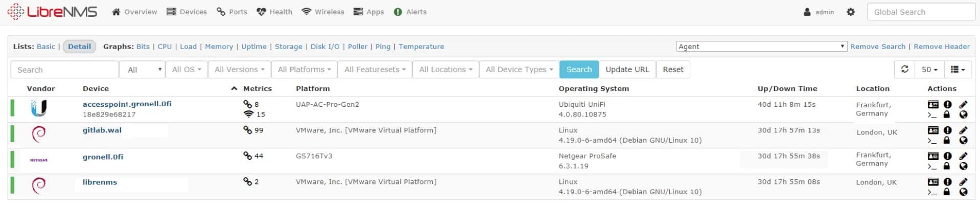The width and height of the screenshot is (980, 208).
Task: Open device details card icon for librenms
Action: [933, 182]
